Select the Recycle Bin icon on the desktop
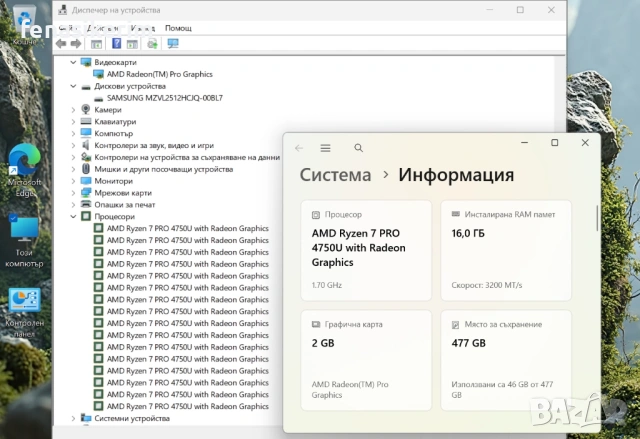The height and width of the screenshot is (439, 640). (x=24, y=24)
